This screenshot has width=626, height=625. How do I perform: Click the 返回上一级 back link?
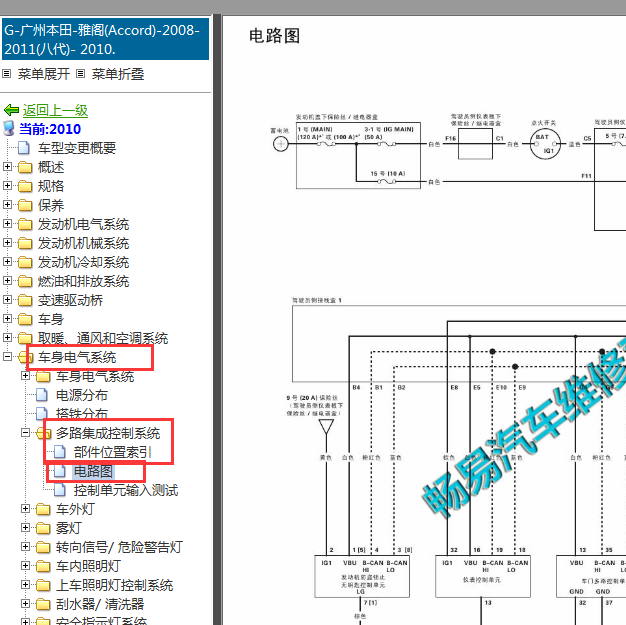click(x=55, y=110)
